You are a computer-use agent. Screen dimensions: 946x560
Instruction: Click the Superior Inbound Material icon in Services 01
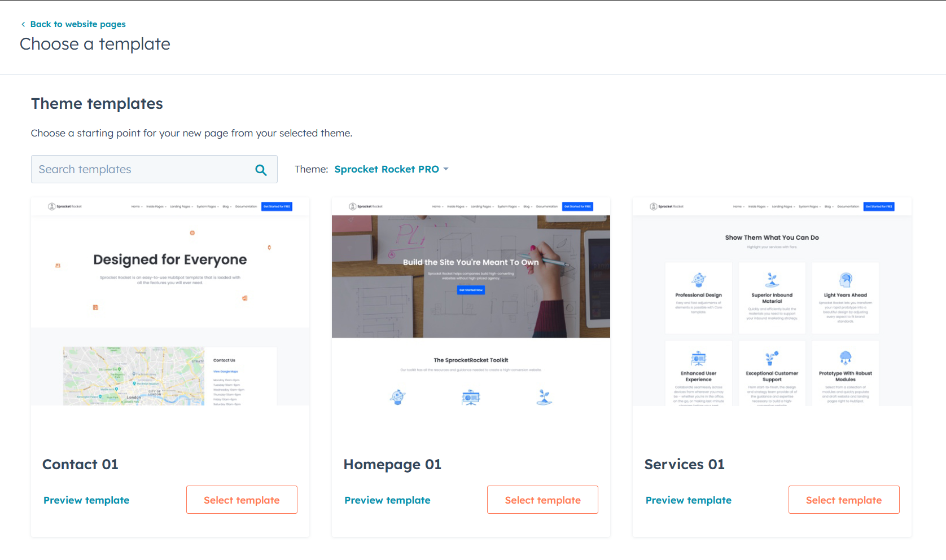(x=772, y=279)
